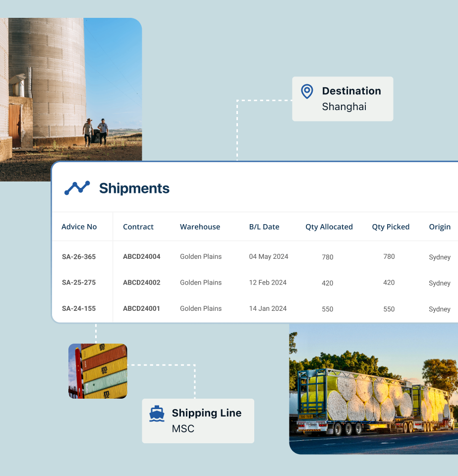Viewport: 458px width, 476px height.
Task: Click Qty Picked 550 value
Action: coord(389,309)
